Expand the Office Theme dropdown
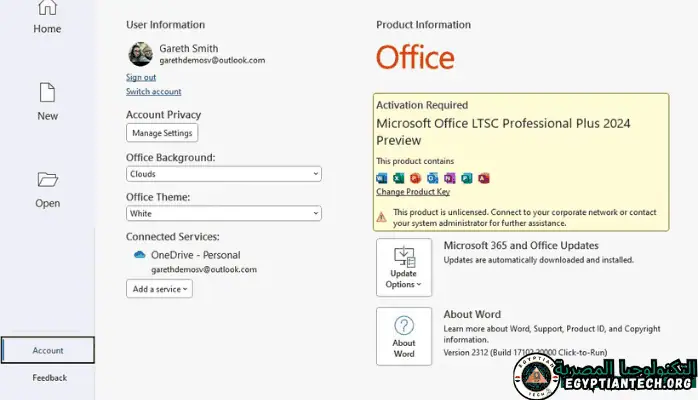This screenshot has width=698, height=400. [x=223, y=214]
